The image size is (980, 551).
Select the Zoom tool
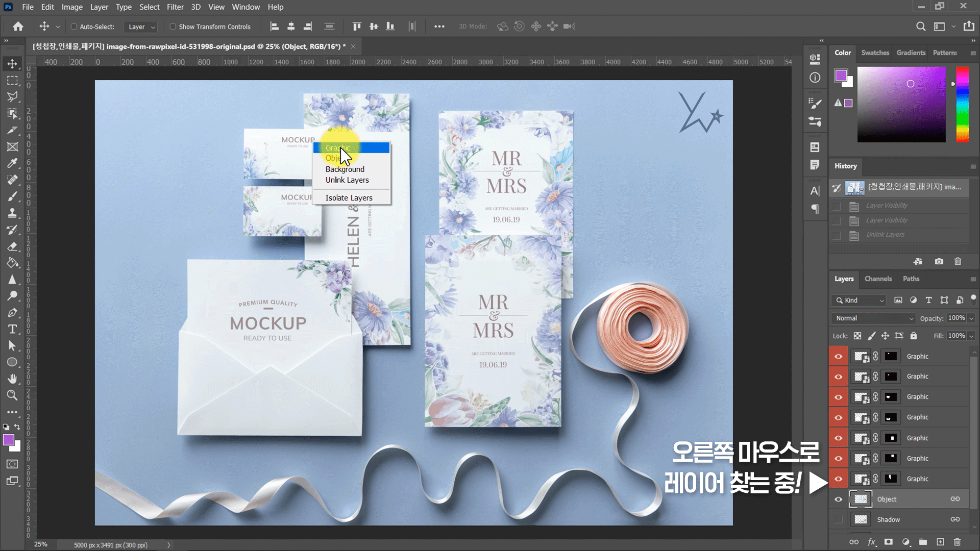click(12, 395)
